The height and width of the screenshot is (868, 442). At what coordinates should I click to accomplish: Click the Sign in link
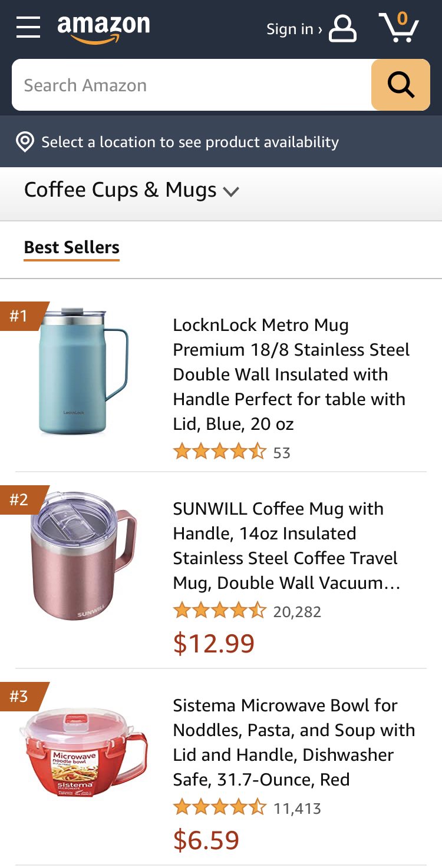point(294,29)
